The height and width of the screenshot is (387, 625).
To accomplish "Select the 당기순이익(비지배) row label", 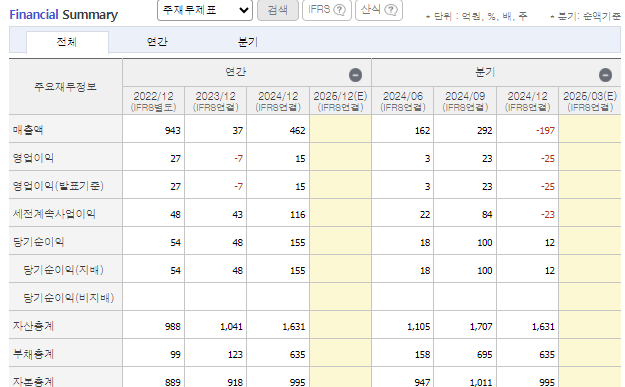I will (x=69, y=298).
